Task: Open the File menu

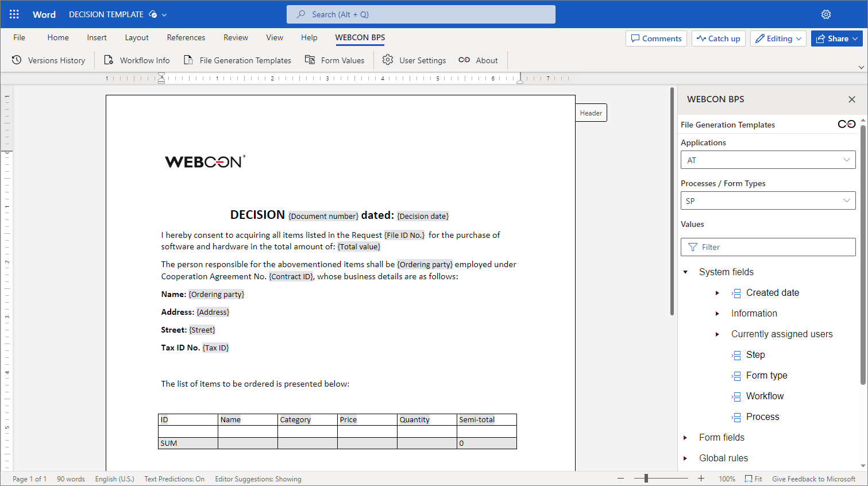Action: [x=20, y=37]
